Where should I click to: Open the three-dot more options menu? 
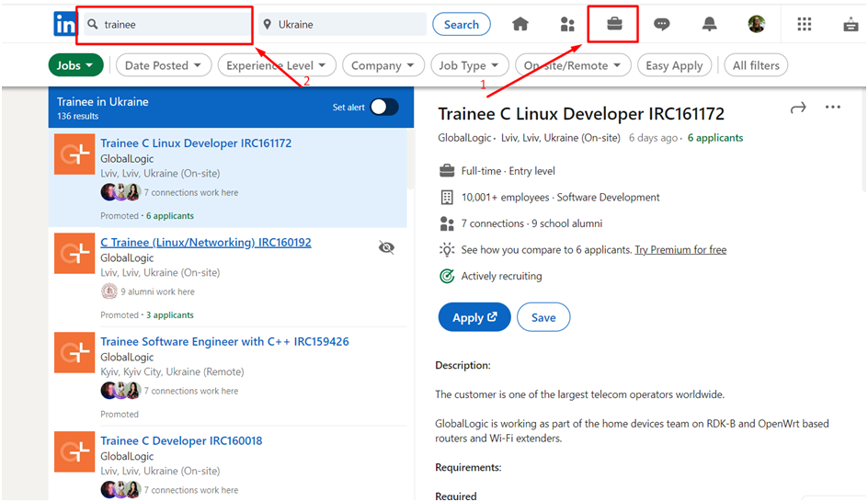pyautogui.click(x=833, y=108)
